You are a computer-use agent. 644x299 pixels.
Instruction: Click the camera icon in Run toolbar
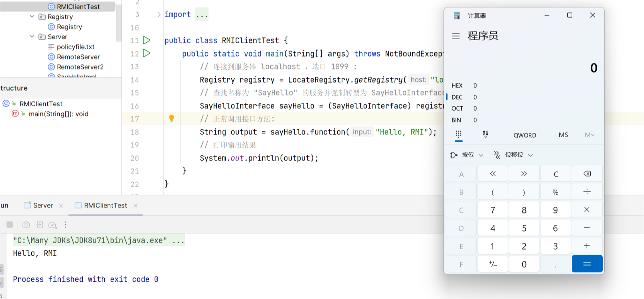26,225
